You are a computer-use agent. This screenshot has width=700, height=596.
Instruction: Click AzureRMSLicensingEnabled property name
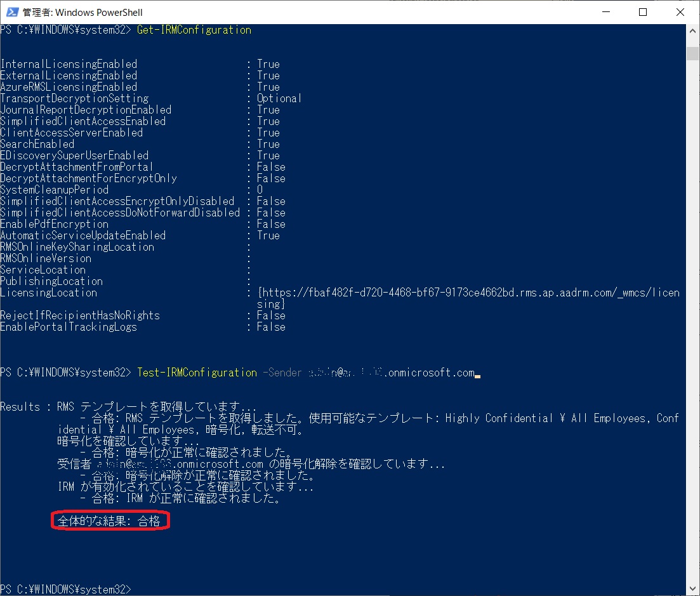coord(69,86)
